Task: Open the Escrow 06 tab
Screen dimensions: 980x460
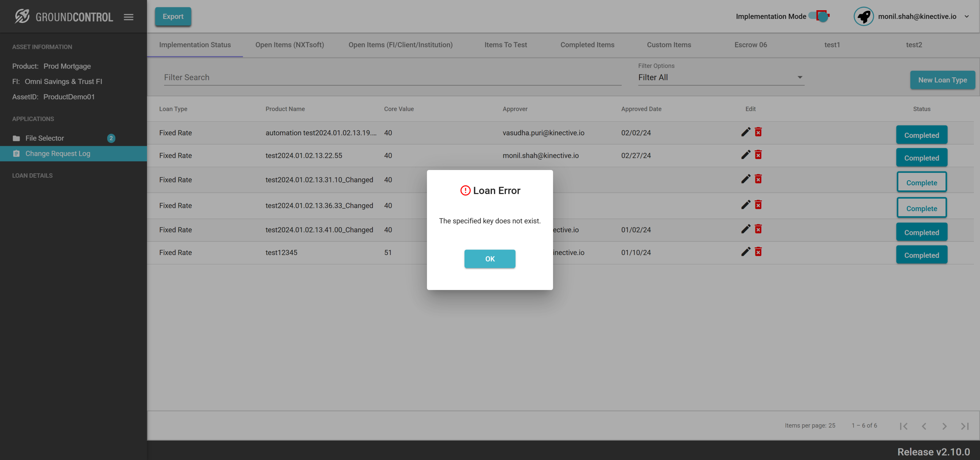Action: [750, 45]
